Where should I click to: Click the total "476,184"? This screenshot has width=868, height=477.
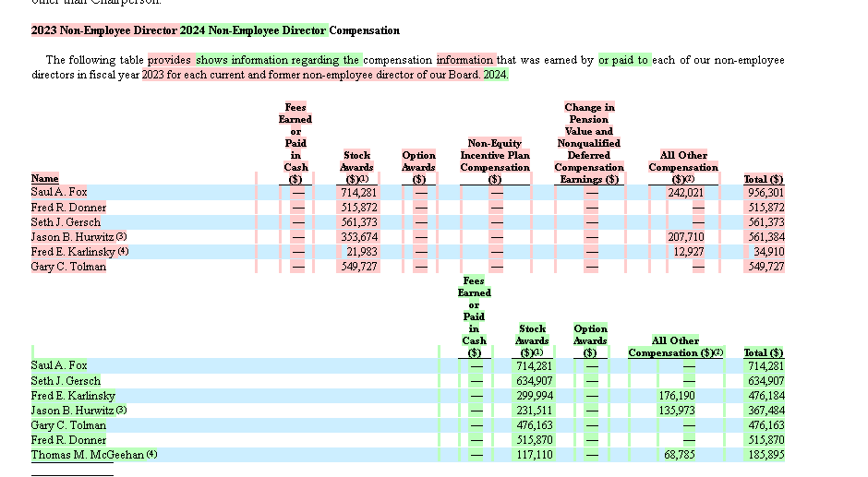[x=766, y=396]
